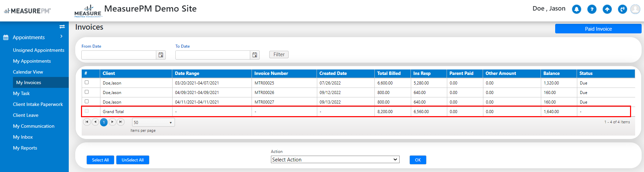
Task: Select checkbox for invoice MTR00027
Action: [87, 101]
